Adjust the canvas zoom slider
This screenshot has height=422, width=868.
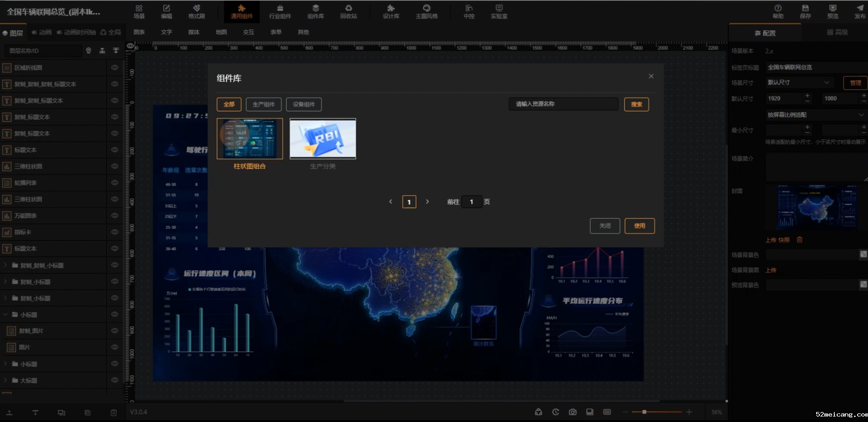(644, 412)
